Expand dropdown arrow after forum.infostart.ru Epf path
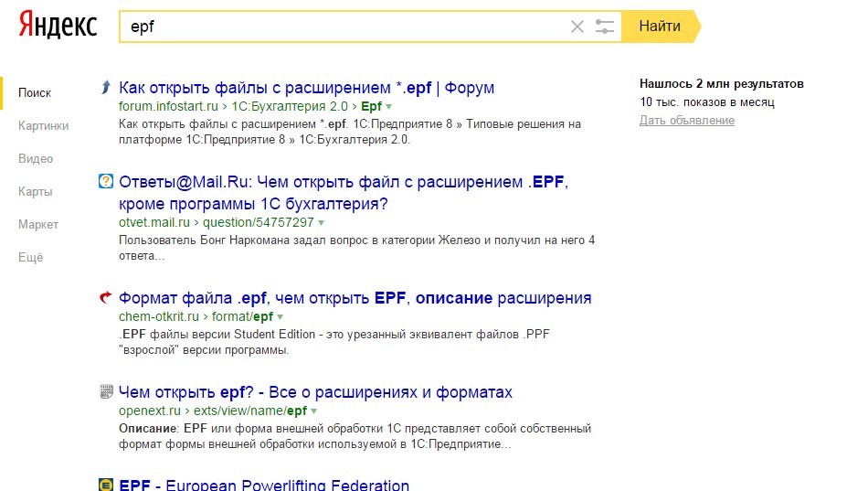 (389, 106)
